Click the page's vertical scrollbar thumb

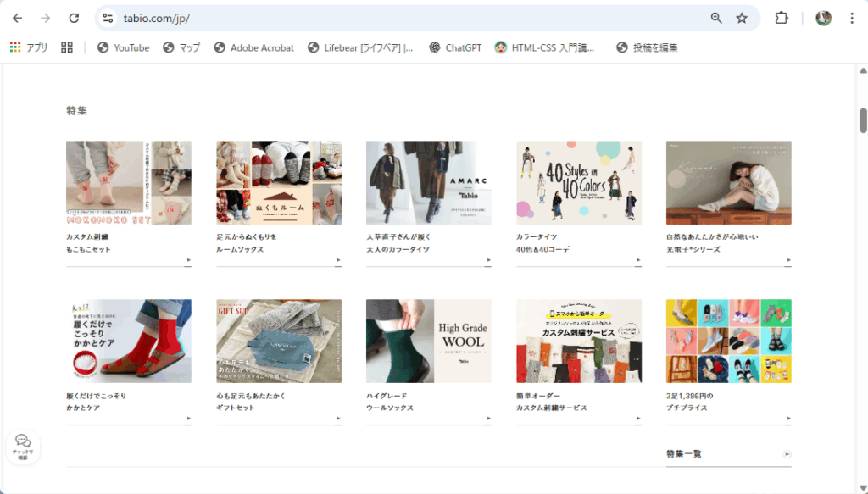(863, 120)
